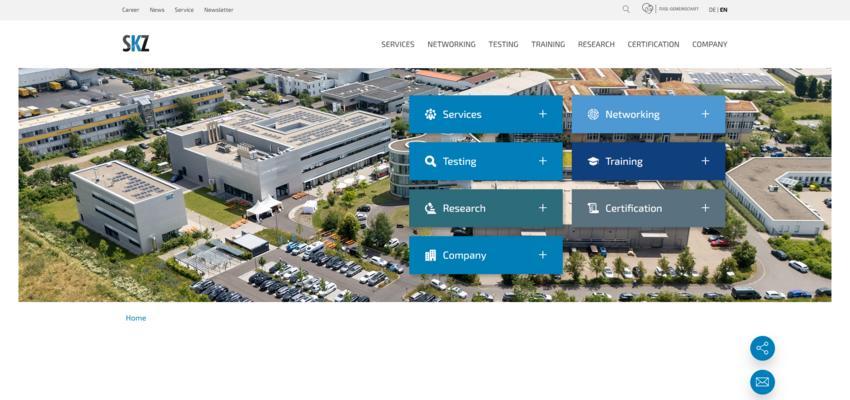Click the Testing tile magnifier icon

coord(430,162)
